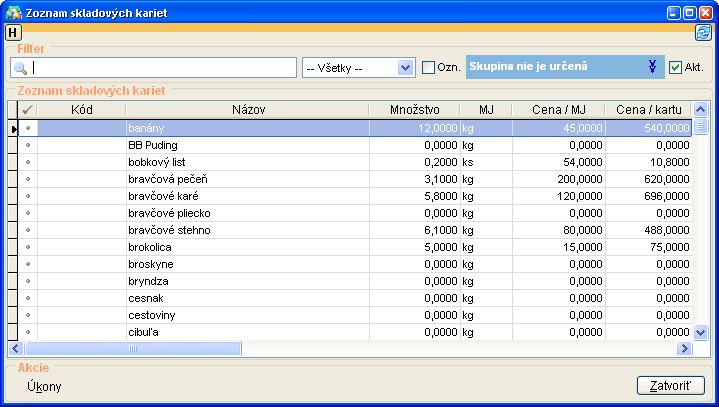
Task: Open the Úkony actions menu
Action: (45, 386)
